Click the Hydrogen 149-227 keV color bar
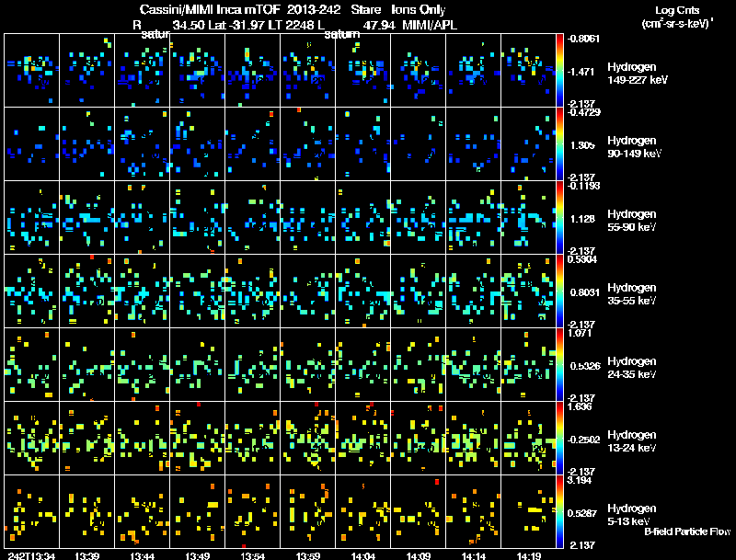Screen dimensions: 736x560 [x=559, y=71]
